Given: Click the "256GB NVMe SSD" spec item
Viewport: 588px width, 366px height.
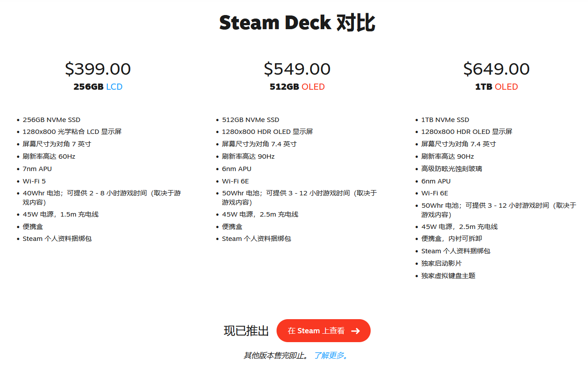Looking at the screenshot, I should (51, 120).
